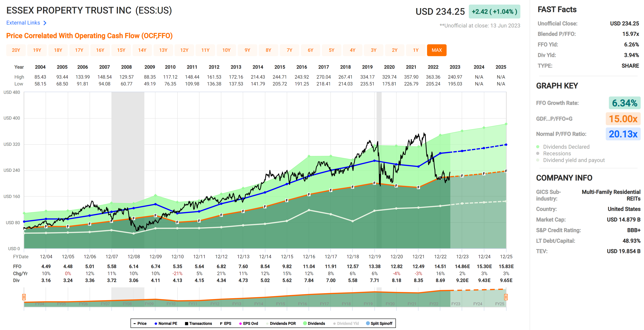The width and height of the screenshot is (644, 330).
Task: Toggle EPS legend entry
Action: point(225,323)
